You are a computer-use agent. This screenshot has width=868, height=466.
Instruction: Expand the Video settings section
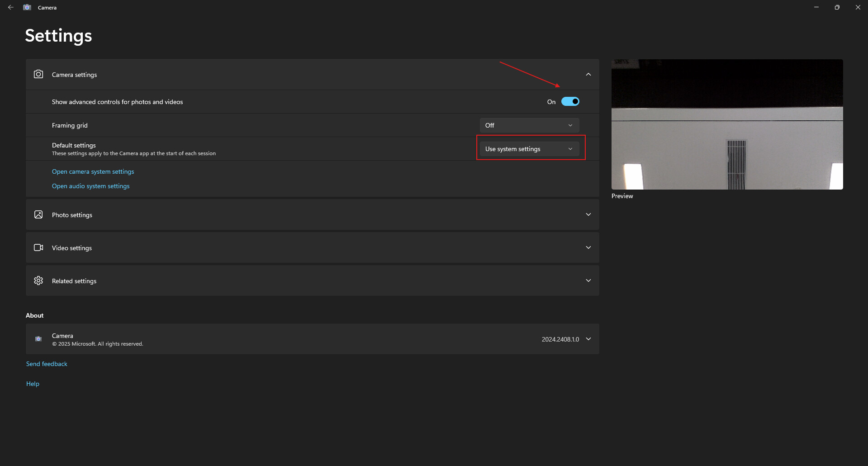[x=588, y=247]
